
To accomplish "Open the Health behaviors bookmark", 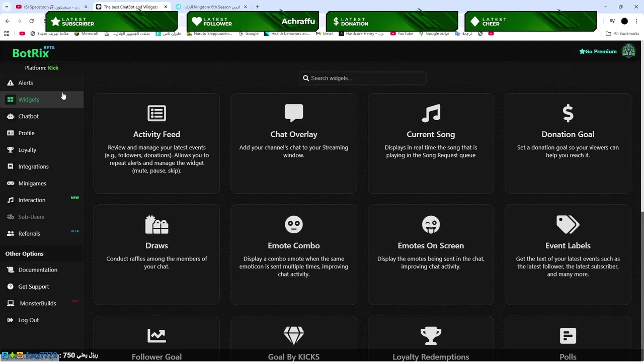I will coord(287,34).
